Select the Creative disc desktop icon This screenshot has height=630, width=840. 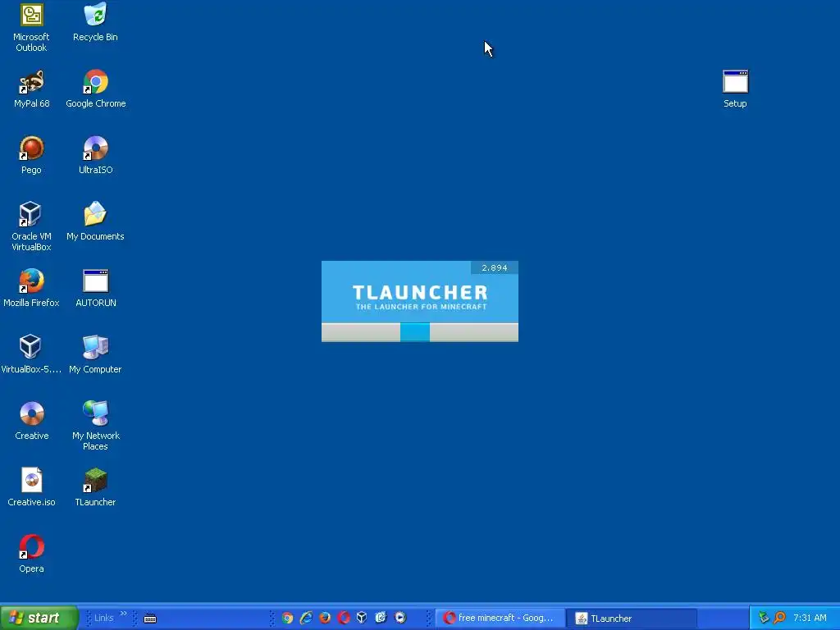pos(32,421)
